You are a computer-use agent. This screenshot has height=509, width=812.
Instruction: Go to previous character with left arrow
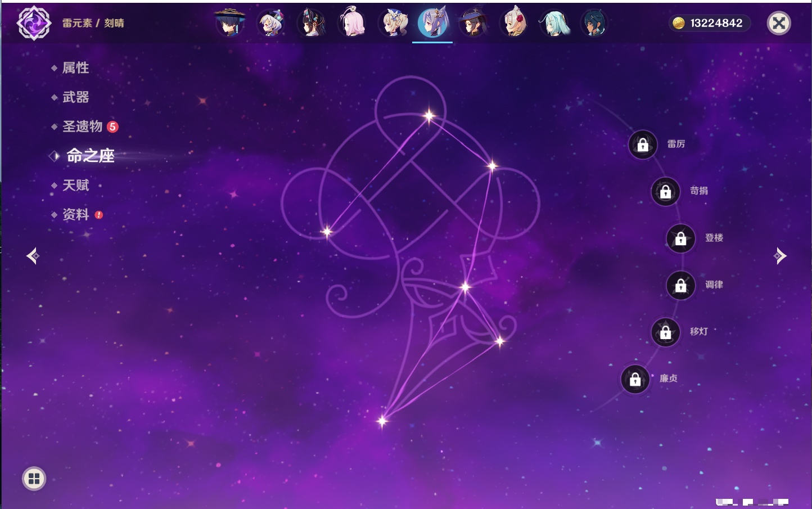point(33,256)
